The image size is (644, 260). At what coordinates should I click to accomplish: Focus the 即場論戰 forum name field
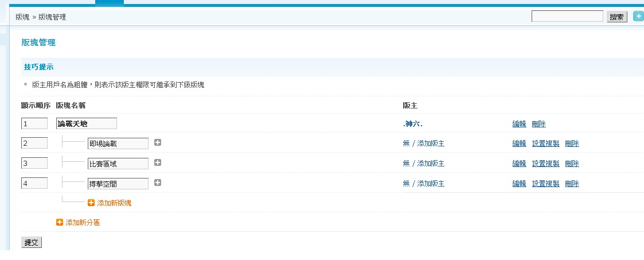click(x=118, y=143)
